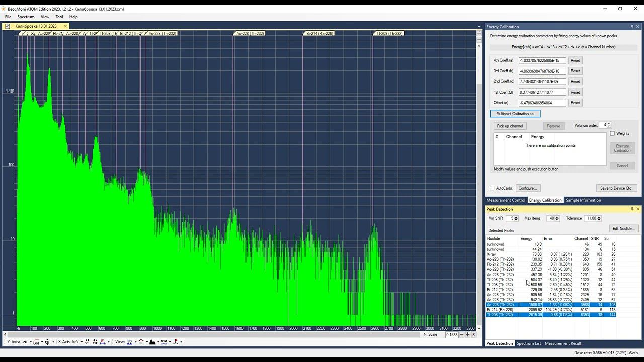
Task: Click the Y-axis LOG scale icon
Action: [x=36, y=342]
